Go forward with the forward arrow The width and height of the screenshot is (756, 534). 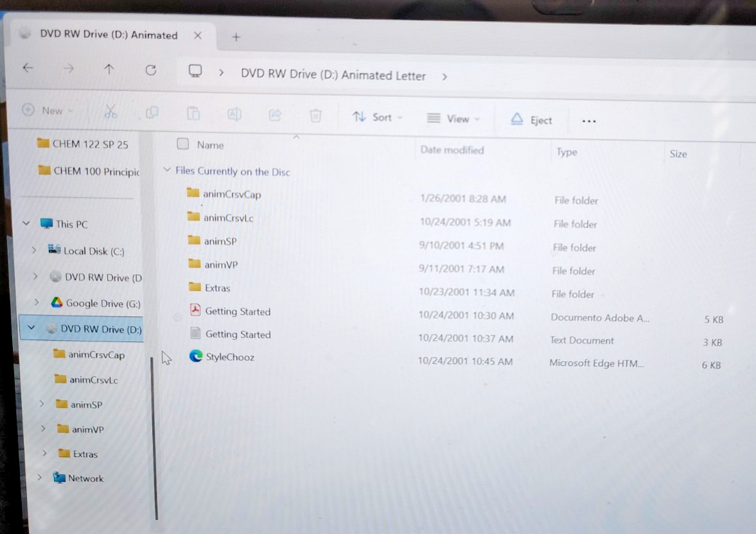[x=69, y=69]
